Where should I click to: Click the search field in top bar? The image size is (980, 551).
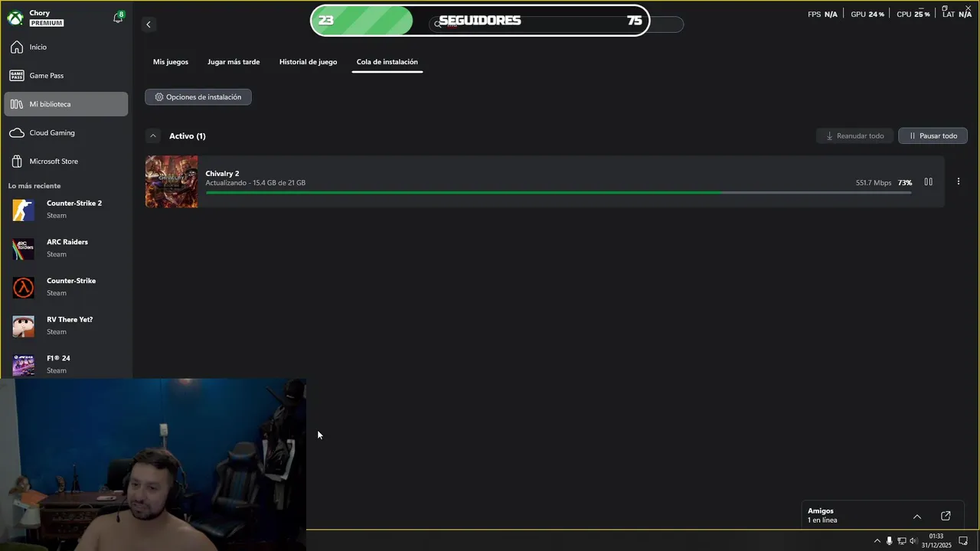pos(557,24)
